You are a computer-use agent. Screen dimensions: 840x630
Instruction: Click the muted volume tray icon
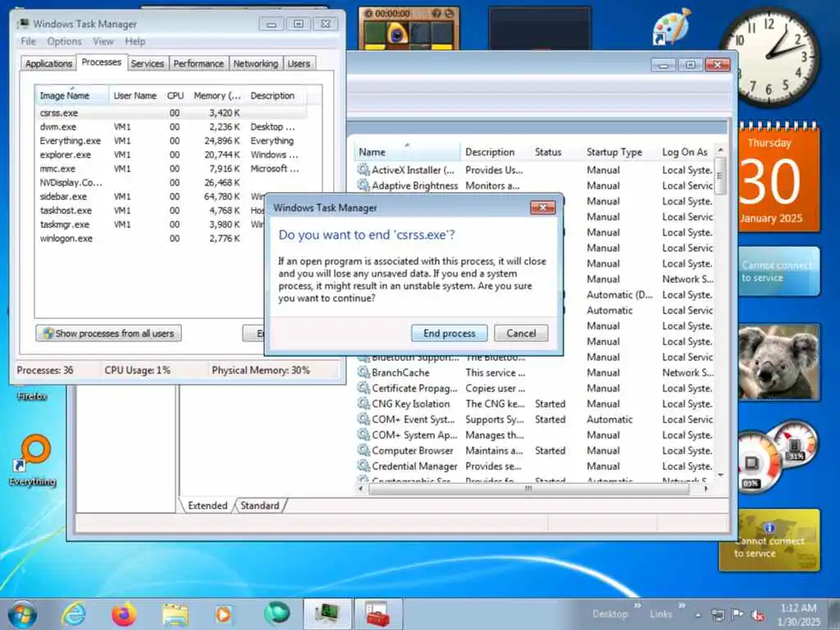point(757,615)
